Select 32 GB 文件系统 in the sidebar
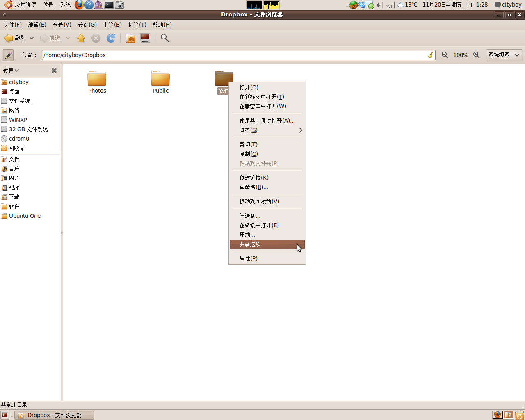Viewport: 525px width, 420px height. click(30, 129)
